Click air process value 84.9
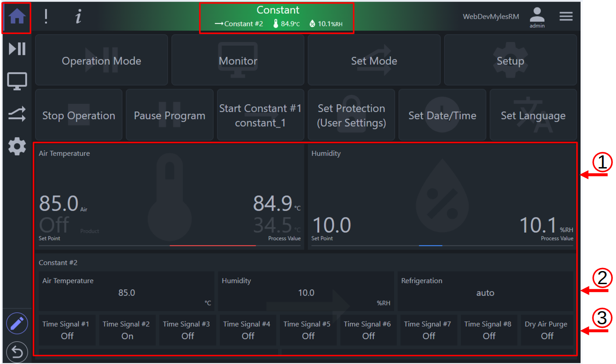 pos(272,203)
